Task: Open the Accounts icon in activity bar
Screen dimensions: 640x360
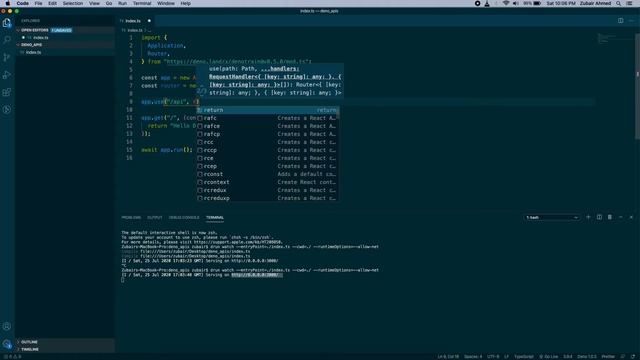Action: pyautogui.click(x=7, y=326)
